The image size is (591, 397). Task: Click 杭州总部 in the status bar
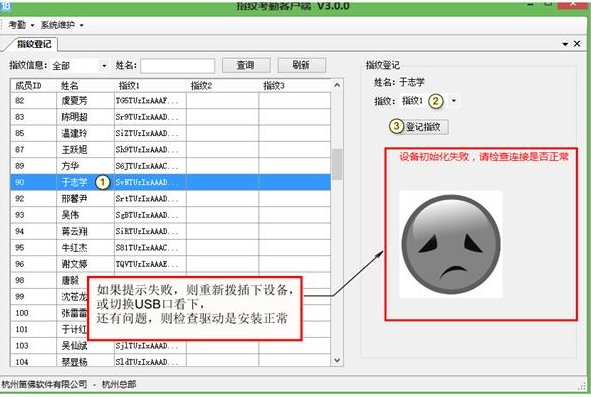click(119, 384)
